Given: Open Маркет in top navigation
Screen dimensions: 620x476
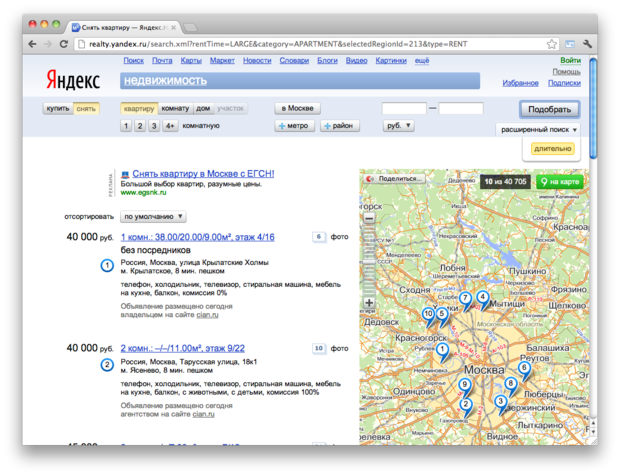Looking at the screenshot, I should pos(222,60).
